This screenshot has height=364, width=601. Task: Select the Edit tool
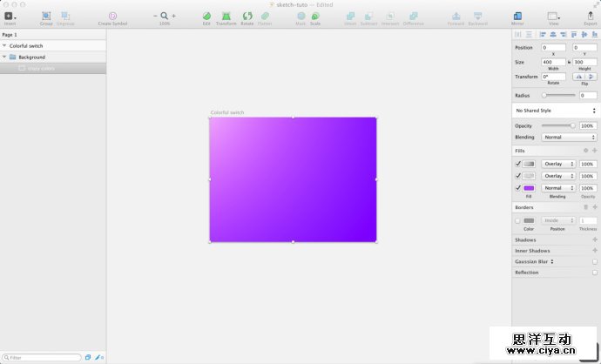click(206, 17)
